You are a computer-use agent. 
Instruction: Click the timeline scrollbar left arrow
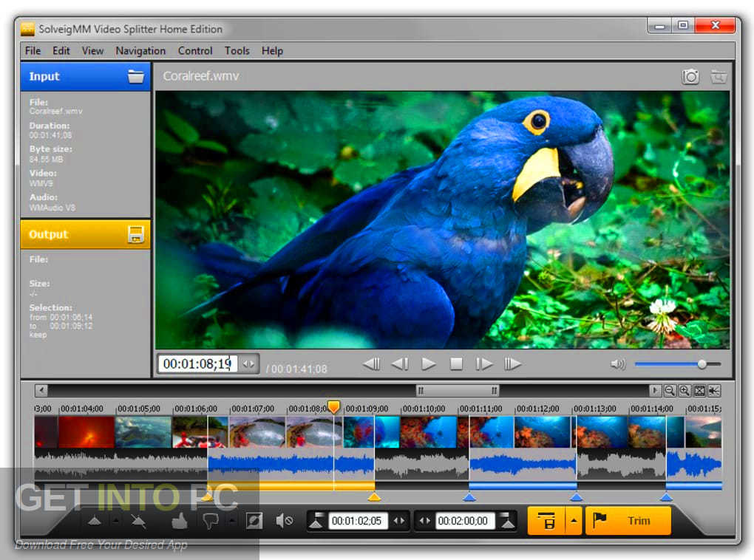41,390
